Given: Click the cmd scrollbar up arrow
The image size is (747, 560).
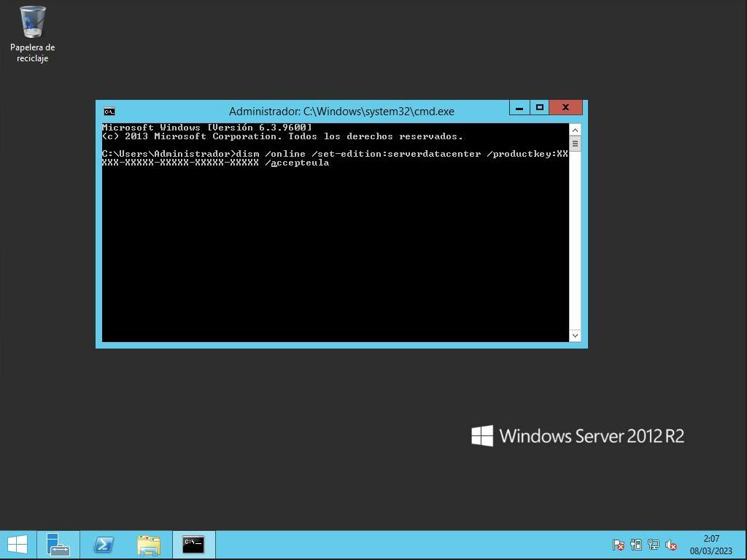Looking at the screenshot, I should tap(575, 130).
